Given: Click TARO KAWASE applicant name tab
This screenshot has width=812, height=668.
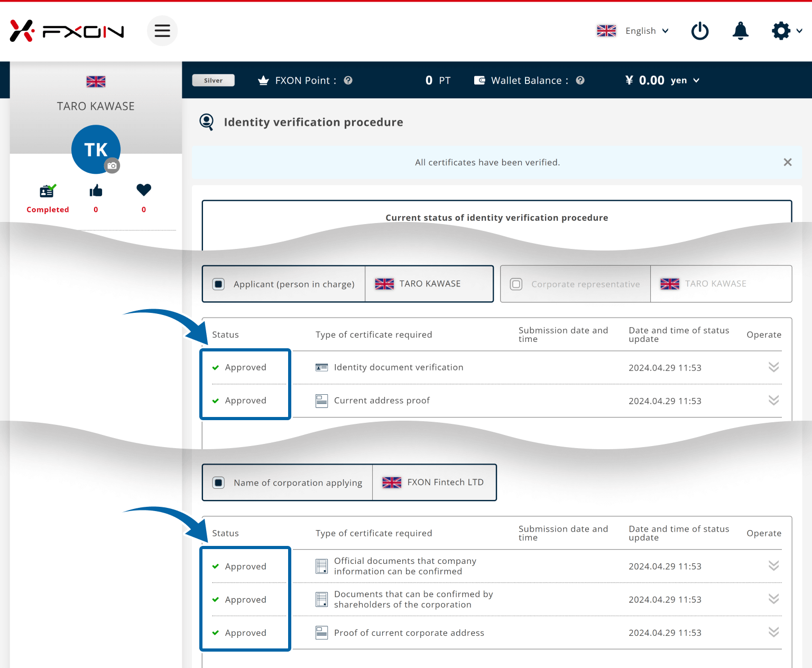Looking at the screenshot, I should 430,284.
